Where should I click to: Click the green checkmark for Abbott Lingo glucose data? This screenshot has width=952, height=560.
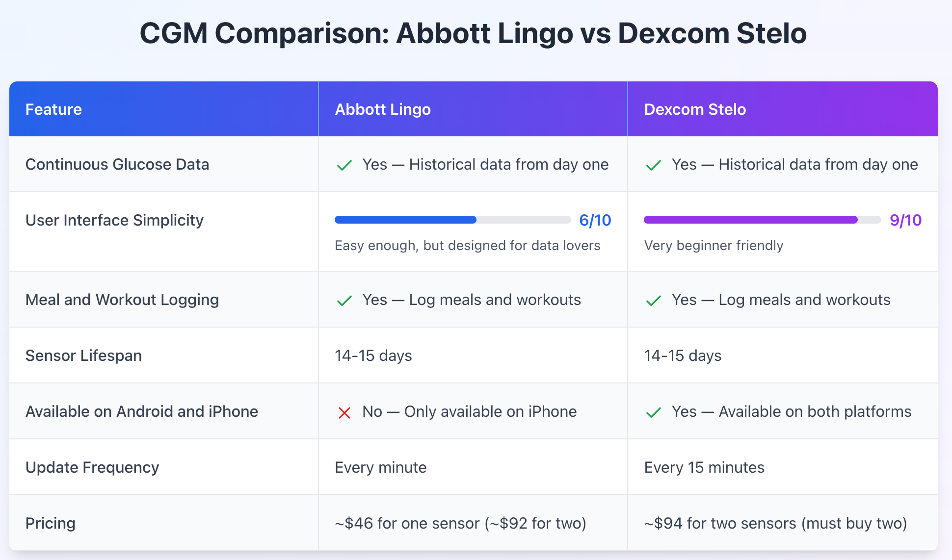pos(344,165)
